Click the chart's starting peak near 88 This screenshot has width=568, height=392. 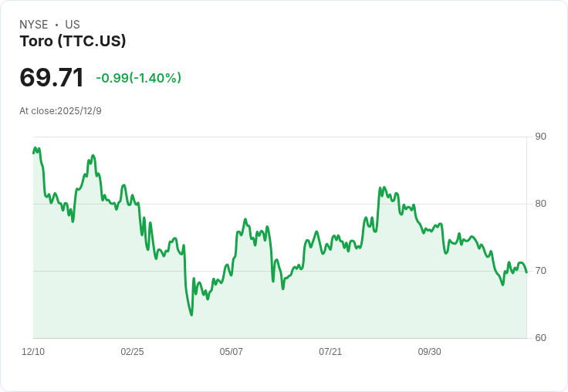[x=35, y=148]
